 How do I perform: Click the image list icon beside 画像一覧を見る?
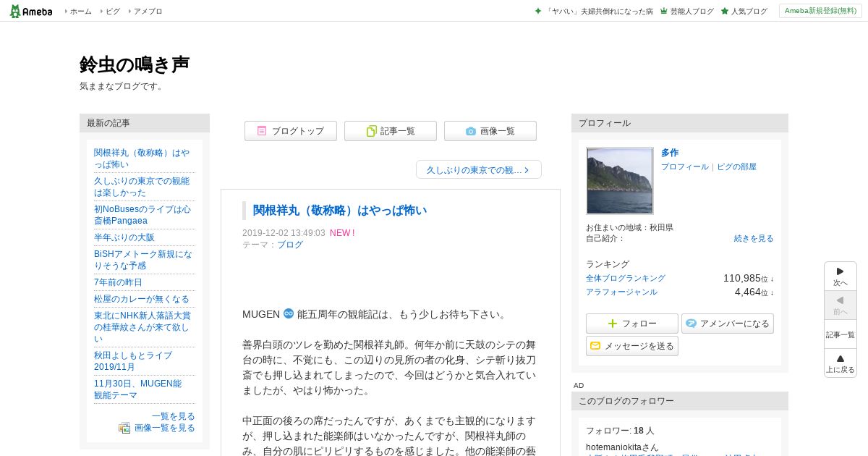click(124, 428)
